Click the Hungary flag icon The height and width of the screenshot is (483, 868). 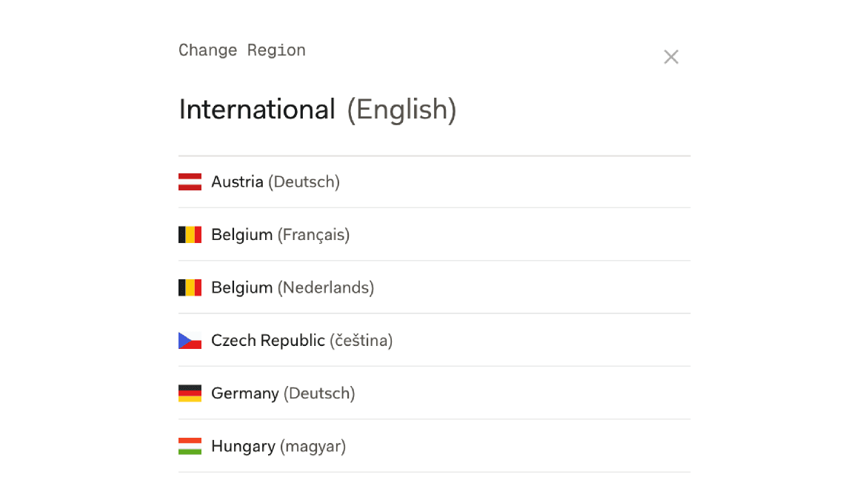(190, 446)
